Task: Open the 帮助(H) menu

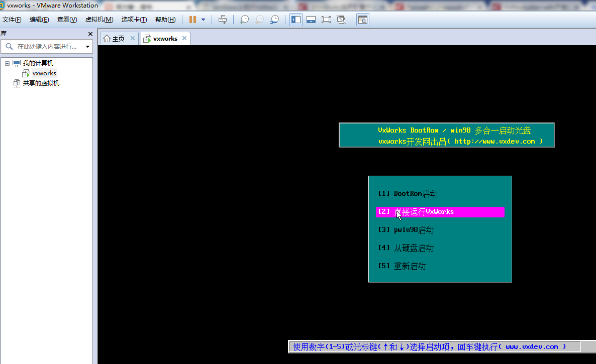Action: point(165,20)
